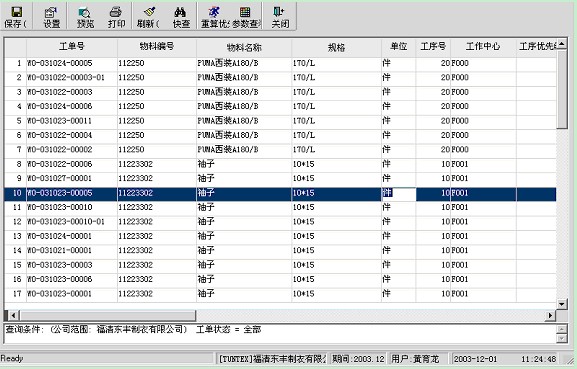Click the 刷新 refresh toolbar icon

[149, 17]
